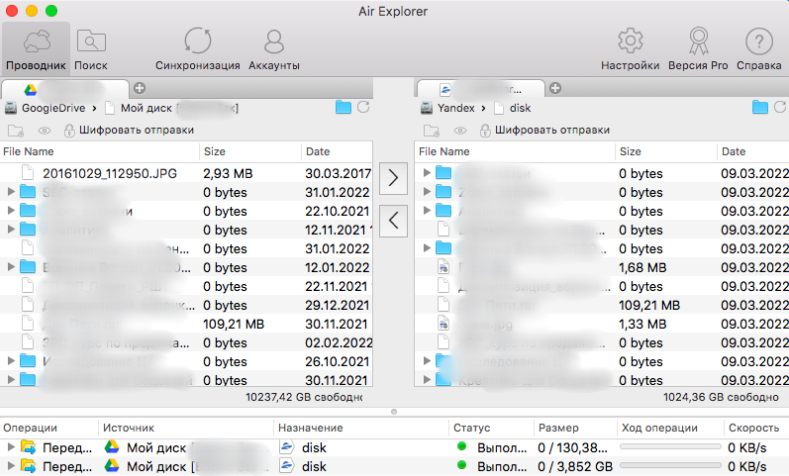
Task: Open the Аккаунты accounts manager
Action: [274, 49]
